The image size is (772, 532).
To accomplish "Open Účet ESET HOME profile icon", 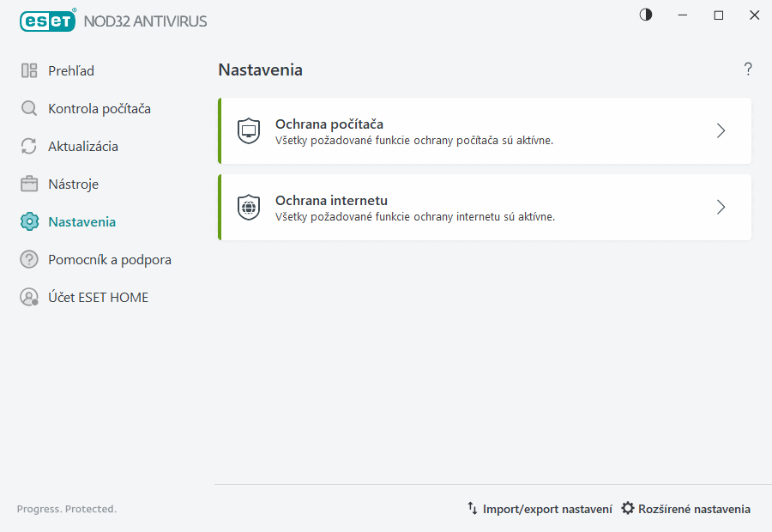I will (x=28, y=297).
